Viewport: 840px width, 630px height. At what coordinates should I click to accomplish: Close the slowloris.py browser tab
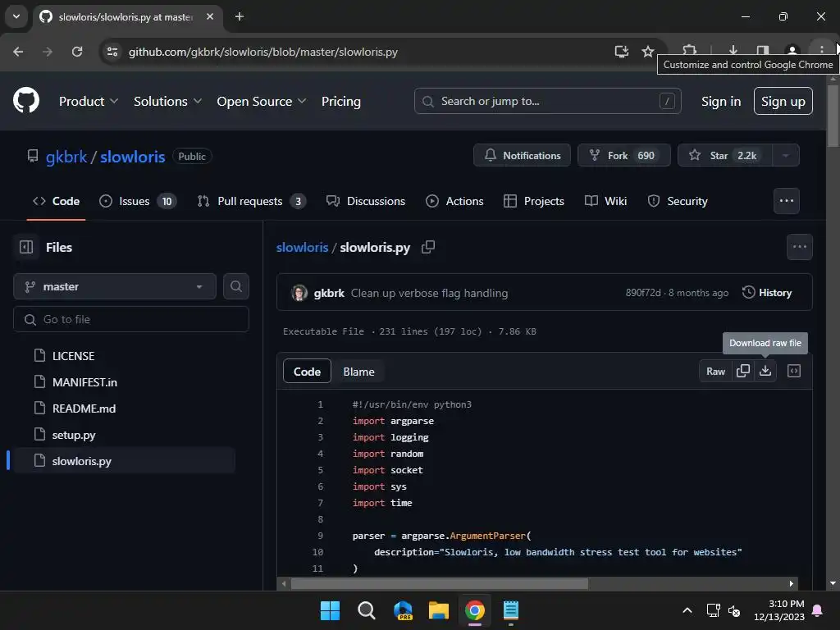(x=210, y=16)
